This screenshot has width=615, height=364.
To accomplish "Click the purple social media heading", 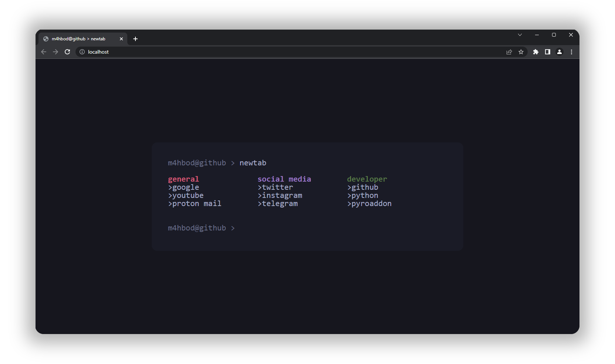I will [284, 179].
